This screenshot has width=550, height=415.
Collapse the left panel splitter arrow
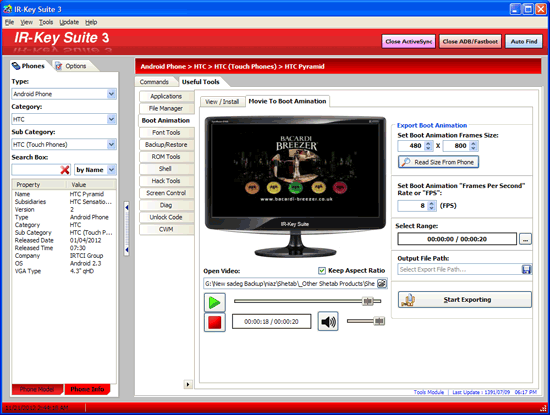coord(127,208)
